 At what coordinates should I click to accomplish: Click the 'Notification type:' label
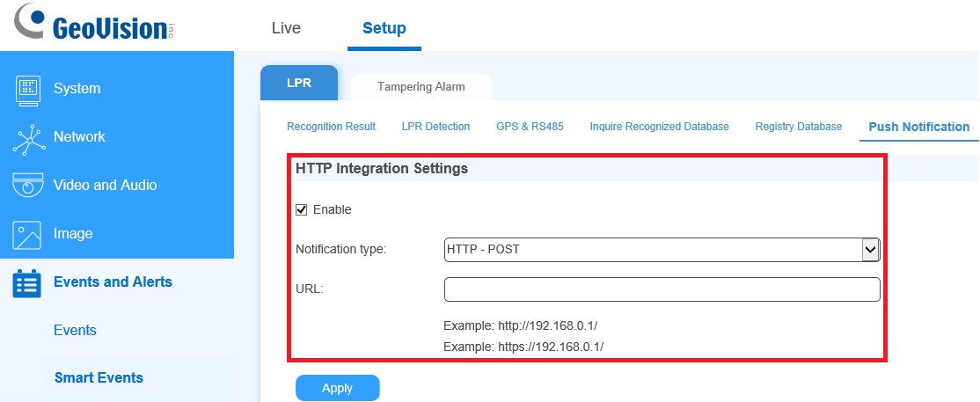[341, 250]
